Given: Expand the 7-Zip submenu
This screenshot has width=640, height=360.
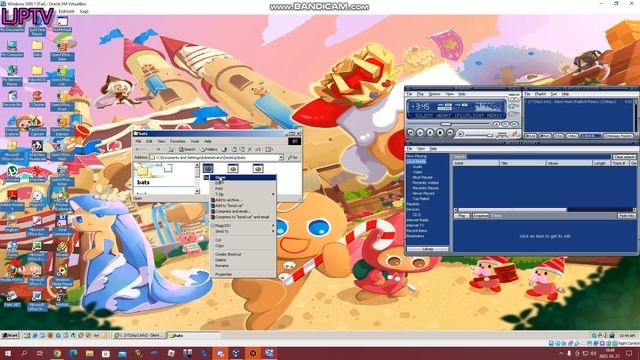Looking at the screenshot, I should (x=243, y=194).
